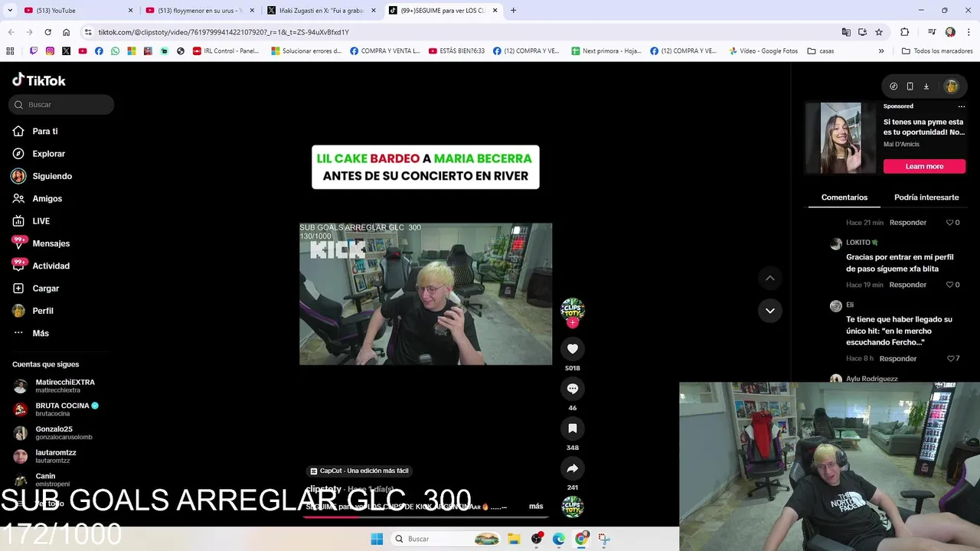
Task: Open Snipping Tool from the taskbar
Action: pyautogui.click(x=604, y=539)
